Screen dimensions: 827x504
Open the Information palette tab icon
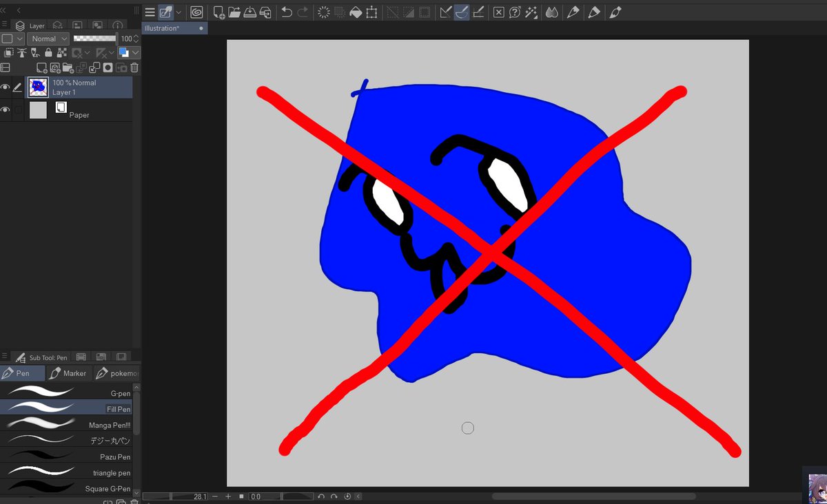pyautogui.click(x=117, y=25)
